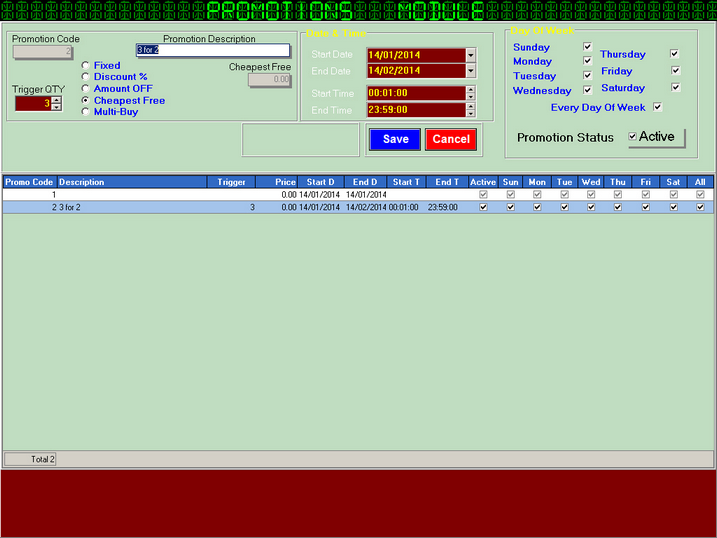Click the Active column header
Image resolution: width=717 pixels, height=538 pixels.
coord(483,182)
